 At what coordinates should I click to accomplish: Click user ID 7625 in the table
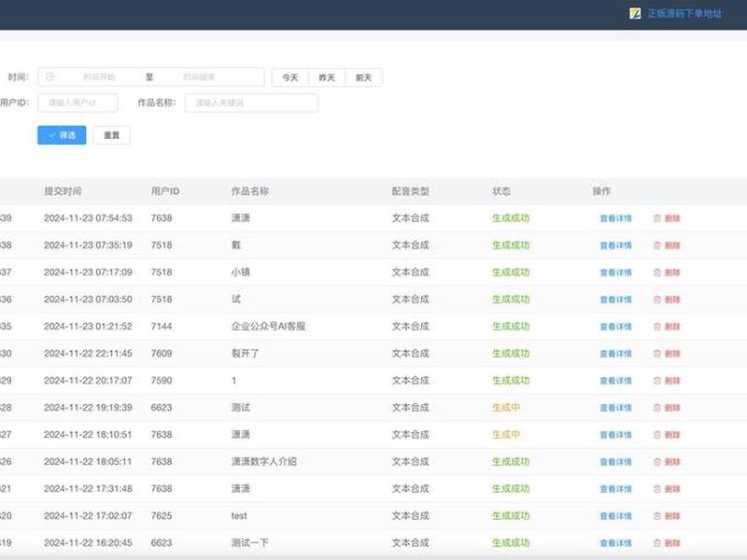pyautogui.click(x=162, y=516)
